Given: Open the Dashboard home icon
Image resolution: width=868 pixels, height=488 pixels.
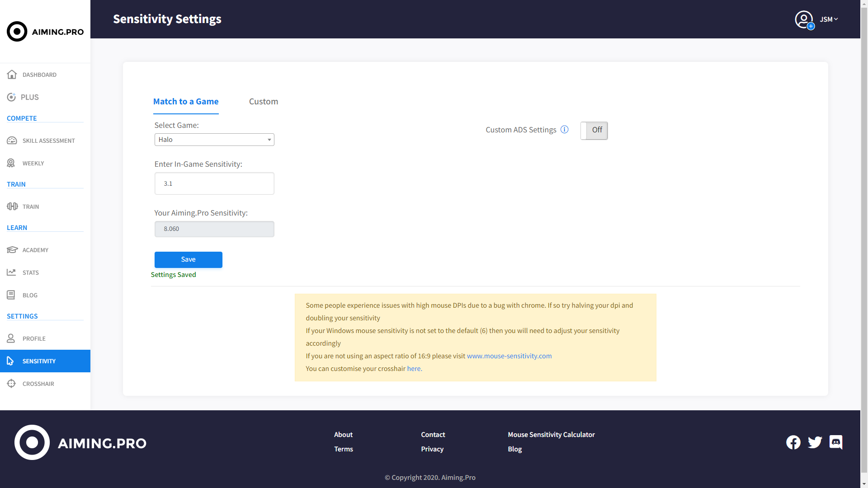Looking at the screenshot, I should click(x=12, y=75).
